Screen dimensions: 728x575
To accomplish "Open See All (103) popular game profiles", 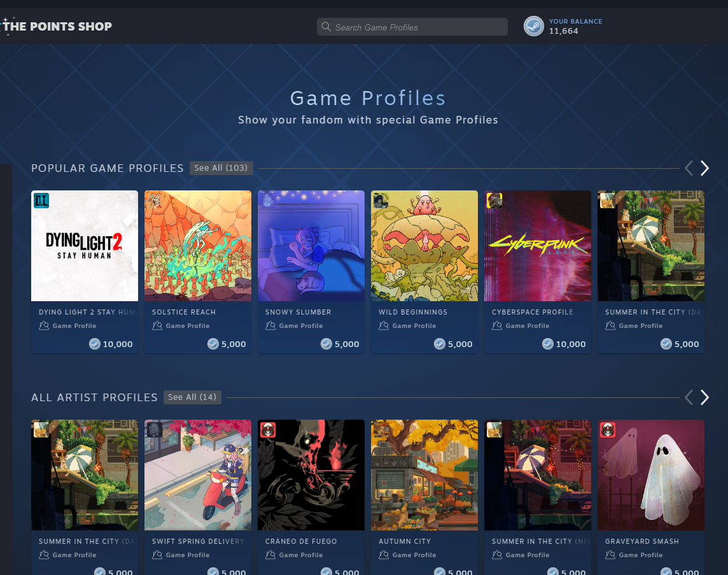I will tap(221, 168).
